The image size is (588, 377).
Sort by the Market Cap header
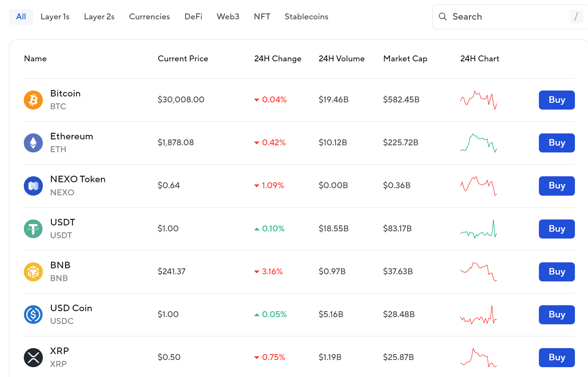click(x=405, y=59)
